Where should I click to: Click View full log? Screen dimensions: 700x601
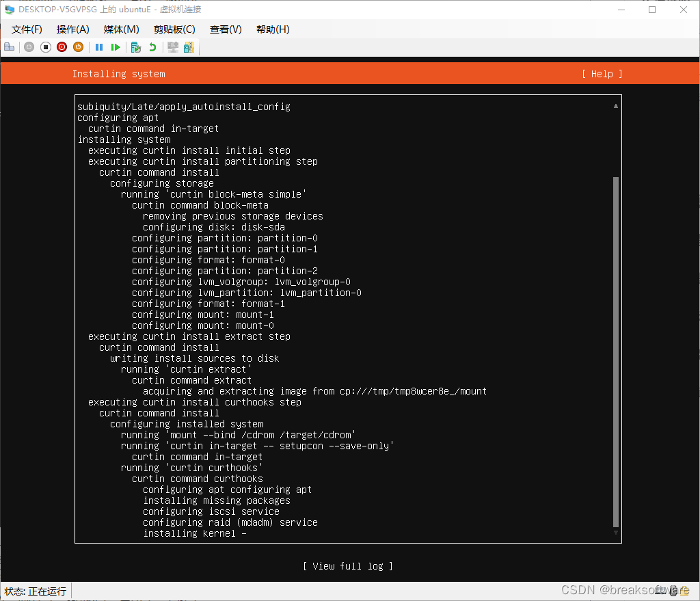(348, 566)
